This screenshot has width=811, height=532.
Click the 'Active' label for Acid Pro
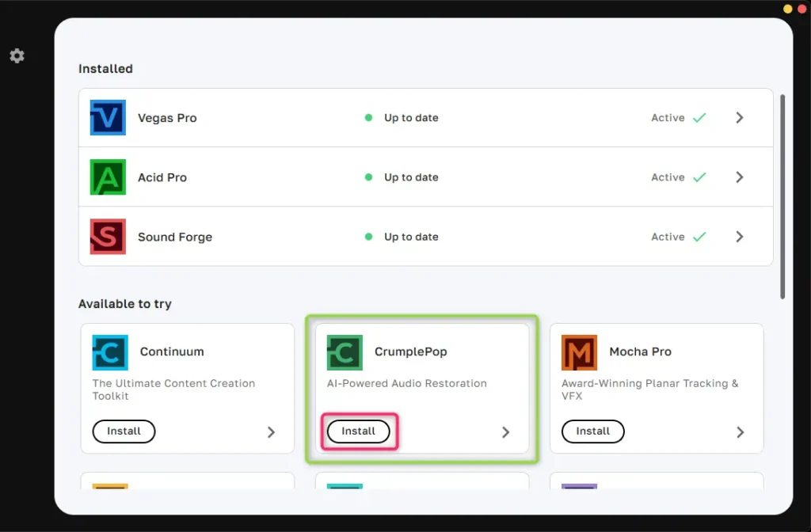(668, 177)
